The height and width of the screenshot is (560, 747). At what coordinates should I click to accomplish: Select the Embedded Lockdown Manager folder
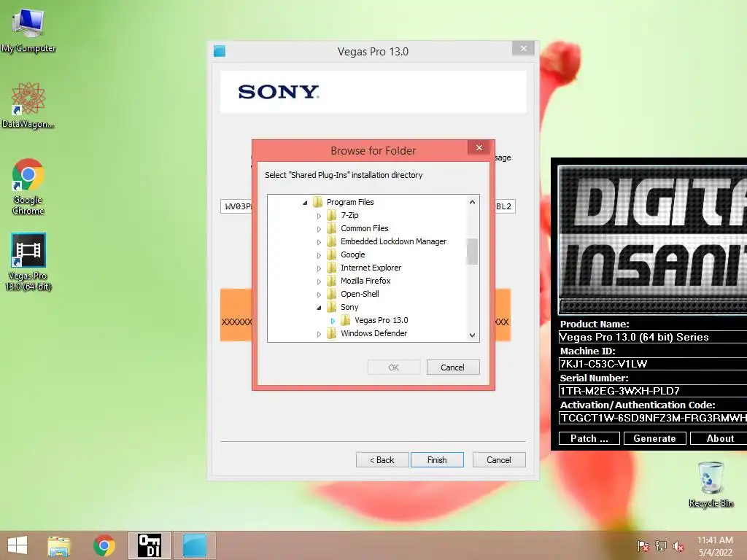click(x=393, y=241)
